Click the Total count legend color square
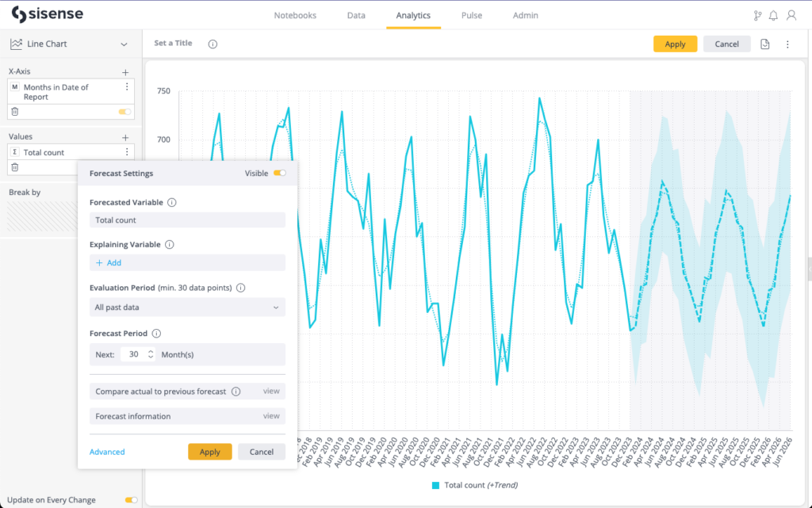The height and width of the screenshot is (508, 812). tap(435, 485)
